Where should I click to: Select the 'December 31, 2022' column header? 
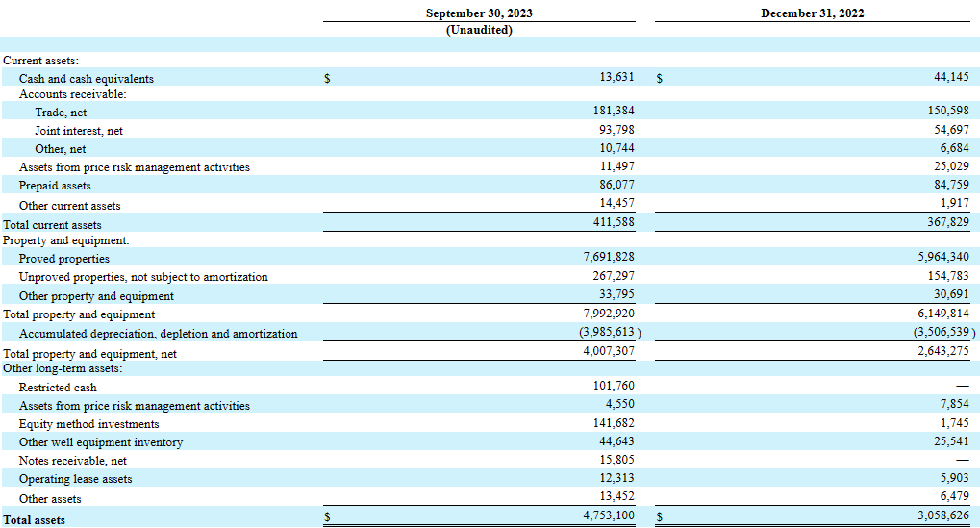(x=813, y=13)
